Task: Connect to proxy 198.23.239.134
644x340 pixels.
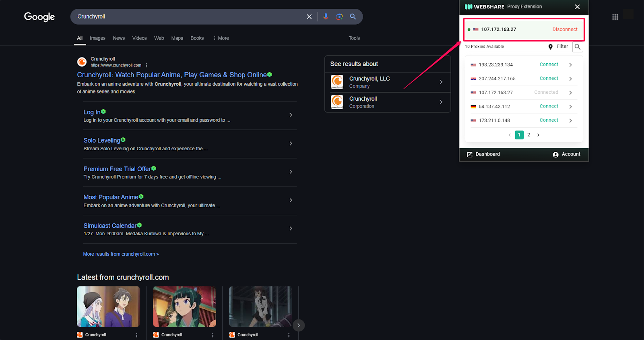Action: coord(549,64)
